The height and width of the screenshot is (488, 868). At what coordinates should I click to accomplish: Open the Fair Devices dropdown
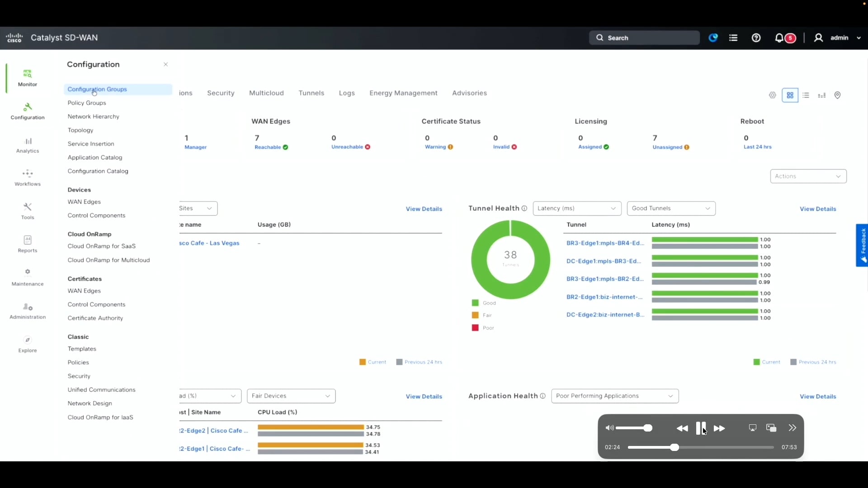pyautogui.click(x=291, y=396)
